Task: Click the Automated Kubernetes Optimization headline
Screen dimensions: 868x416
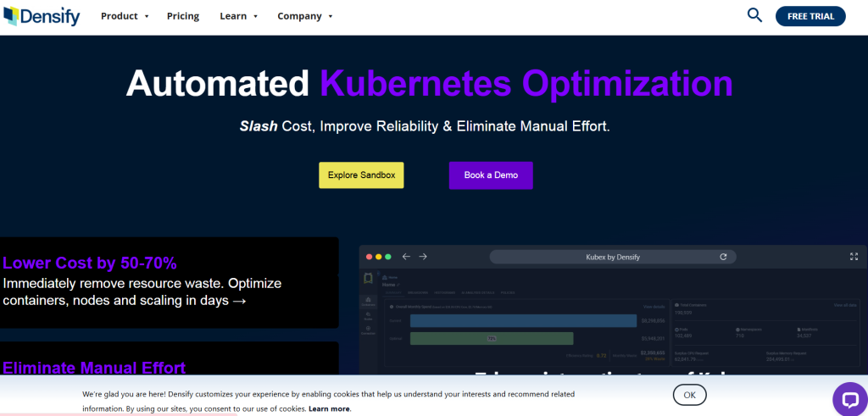Action: (430, 84)
